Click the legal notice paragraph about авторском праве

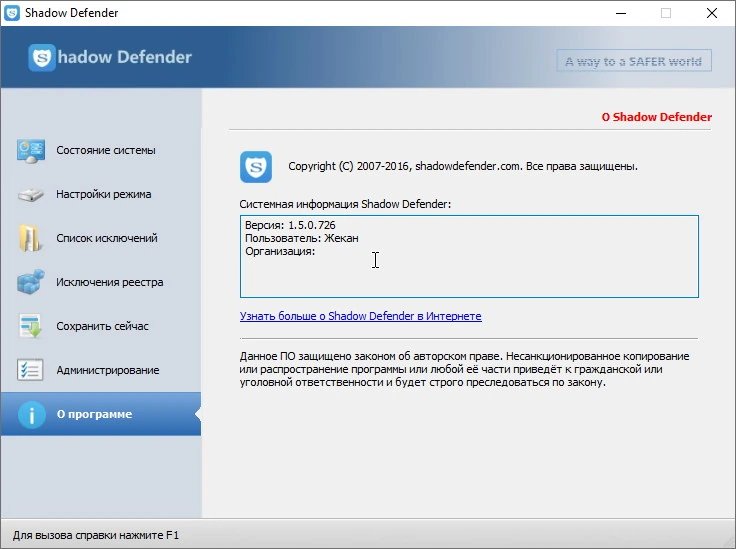(x=464, y=369)
